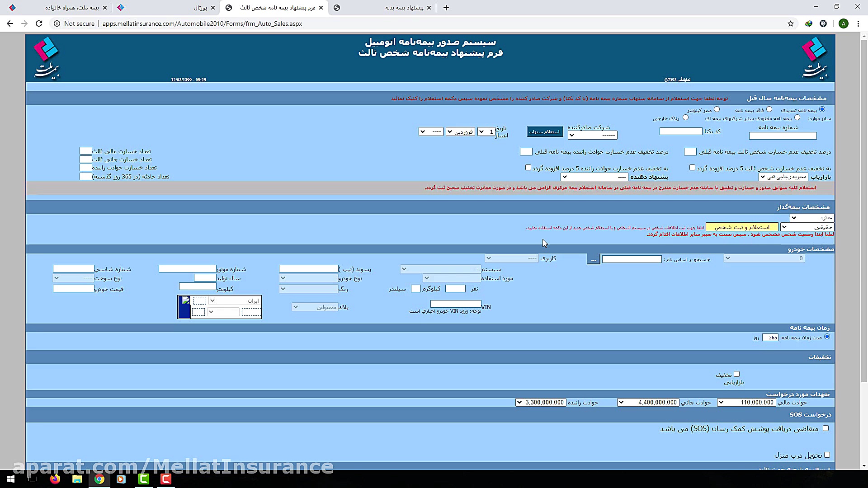Open حوادث مالی 110,000,000 dropdown

point(746,402)
